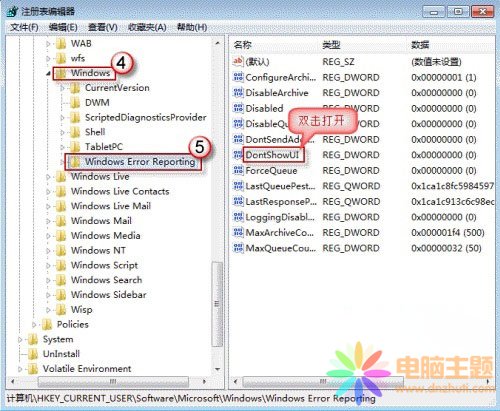Click the Windows Media folder icon

click(x=61, y=236)
